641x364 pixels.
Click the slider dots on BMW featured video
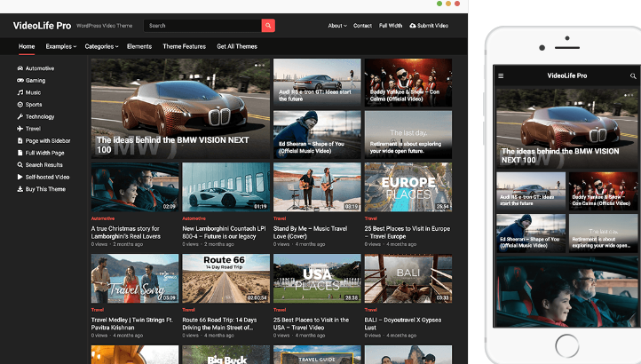point(259,65)
